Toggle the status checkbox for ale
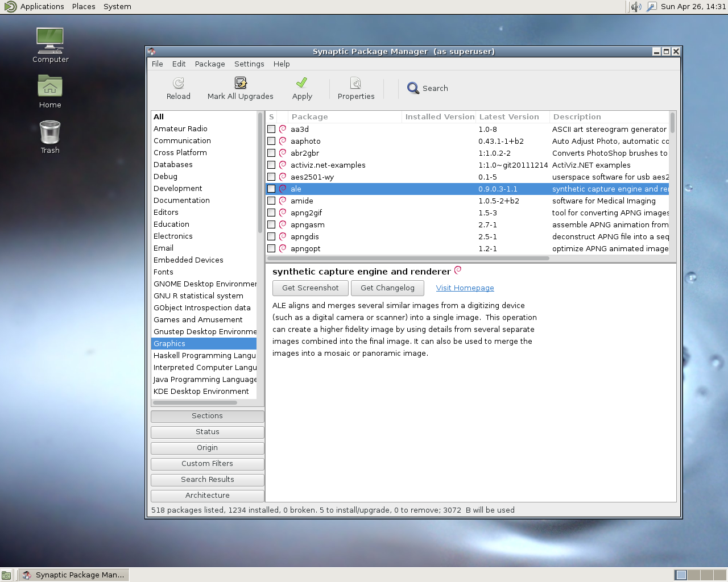The height and width of the screenshot is (582, 728). pos(271,189)
